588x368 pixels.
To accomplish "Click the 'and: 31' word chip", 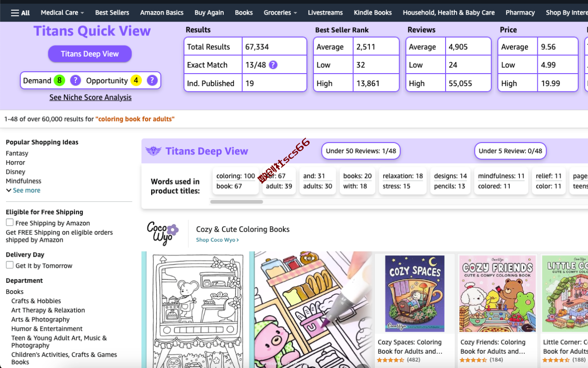I will pyautogui.click(x=314, y=176).
